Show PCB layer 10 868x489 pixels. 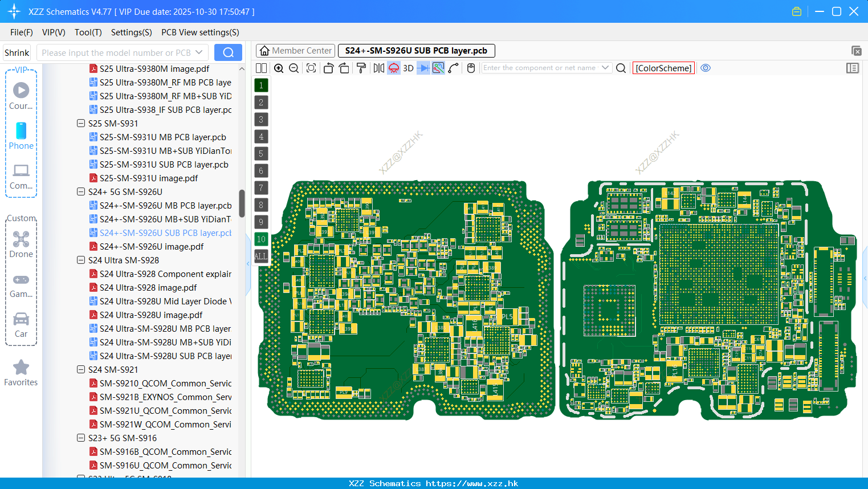pyautogui.click(x=261, y=239)
